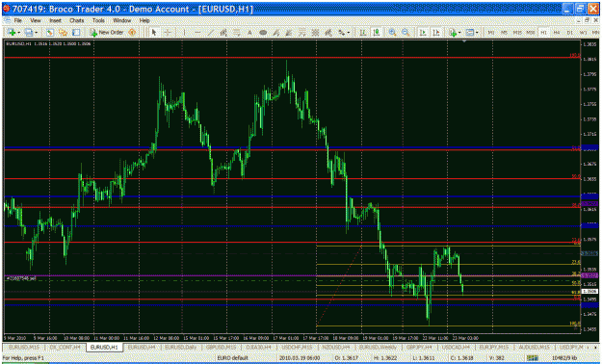602x364 pixels.
Task: Click the Indicators list icon
Action: (453, 33)
